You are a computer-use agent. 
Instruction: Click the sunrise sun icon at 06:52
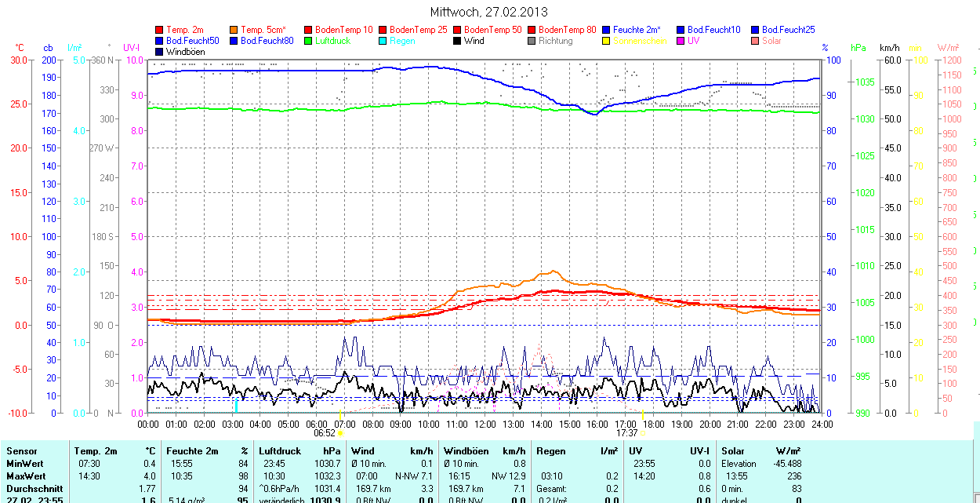341,432
